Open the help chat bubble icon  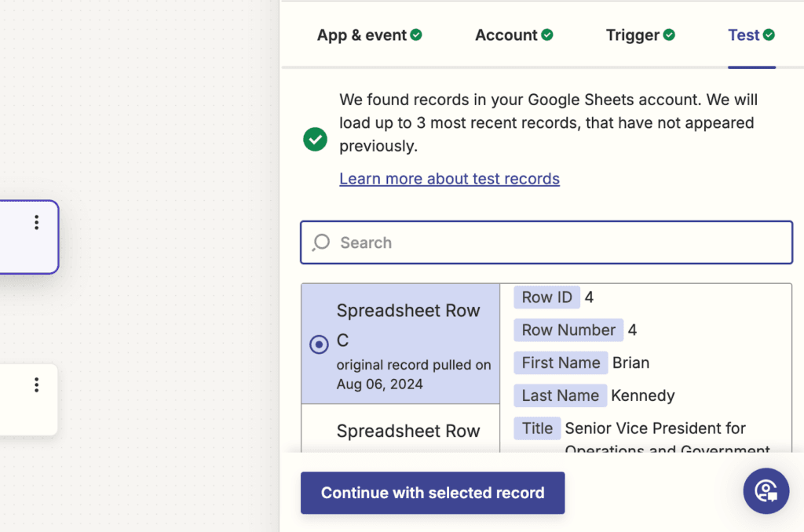tap(766, 491)
